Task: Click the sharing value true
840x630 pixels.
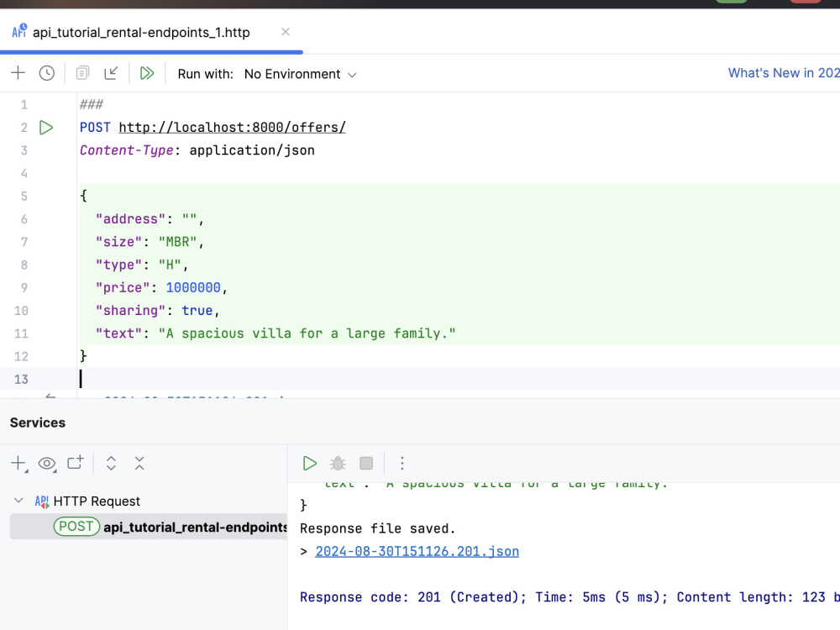Action: click(197, 311)
